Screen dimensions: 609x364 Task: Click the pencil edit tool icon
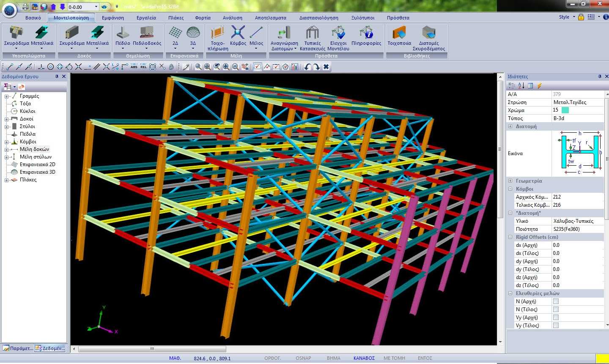185,67
